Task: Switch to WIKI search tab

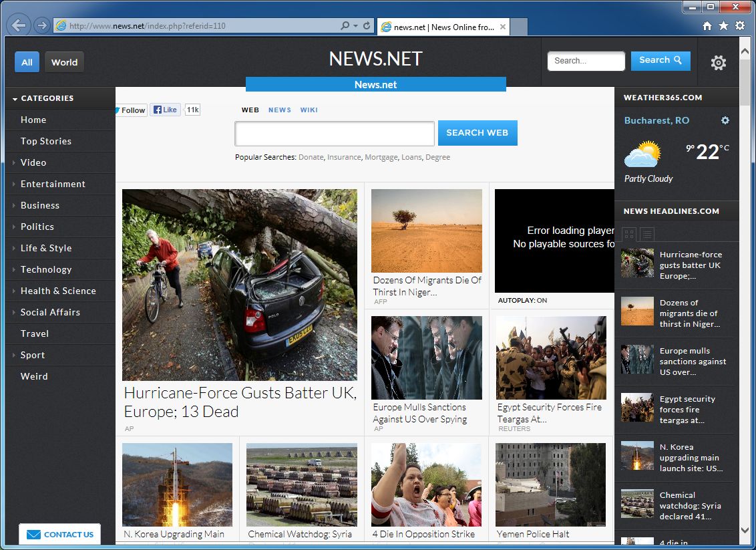Action: (309, 110)
